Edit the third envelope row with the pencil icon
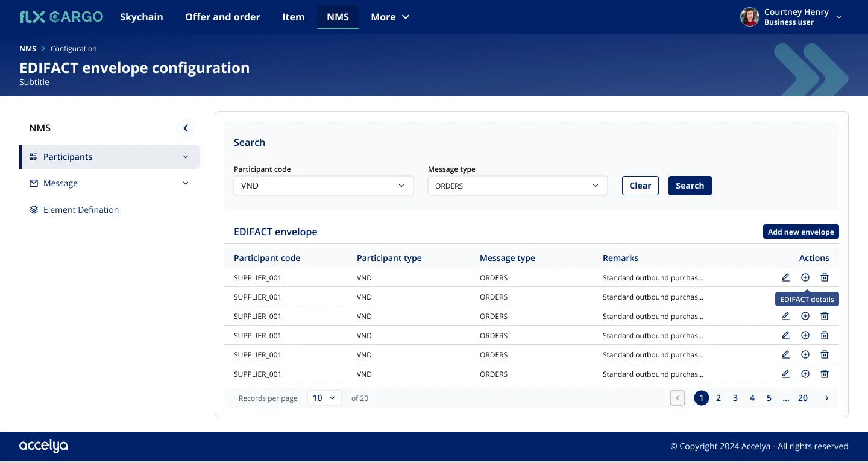 tap(785, 316)
